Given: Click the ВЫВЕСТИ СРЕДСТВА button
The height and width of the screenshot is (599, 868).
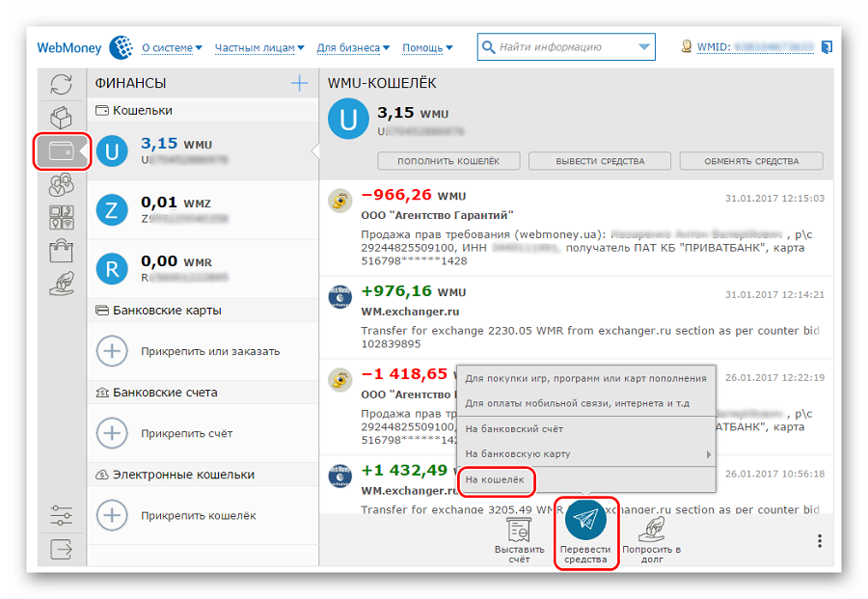Looking at the screenshot, I should tap(600, 161).
